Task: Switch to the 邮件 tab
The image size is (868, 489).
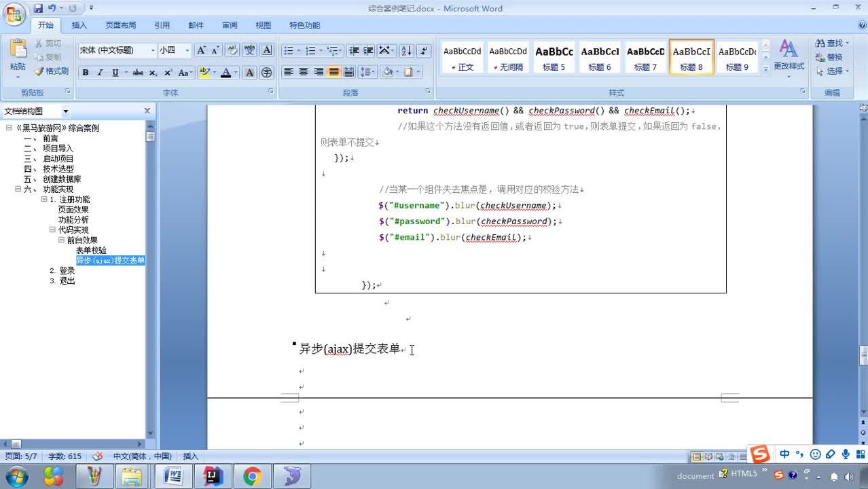Action: (196, 25)
